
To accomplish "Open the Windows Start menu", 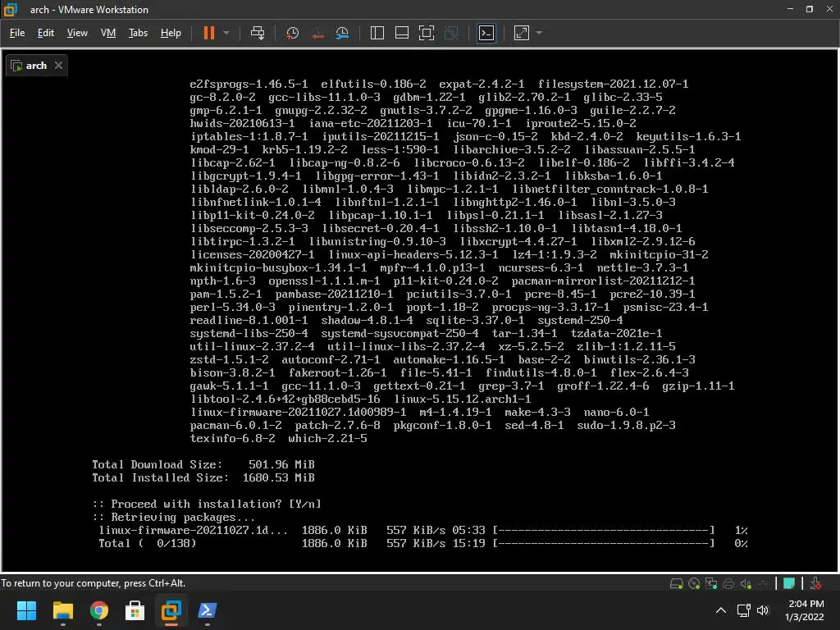I will [x=26, y=610].
